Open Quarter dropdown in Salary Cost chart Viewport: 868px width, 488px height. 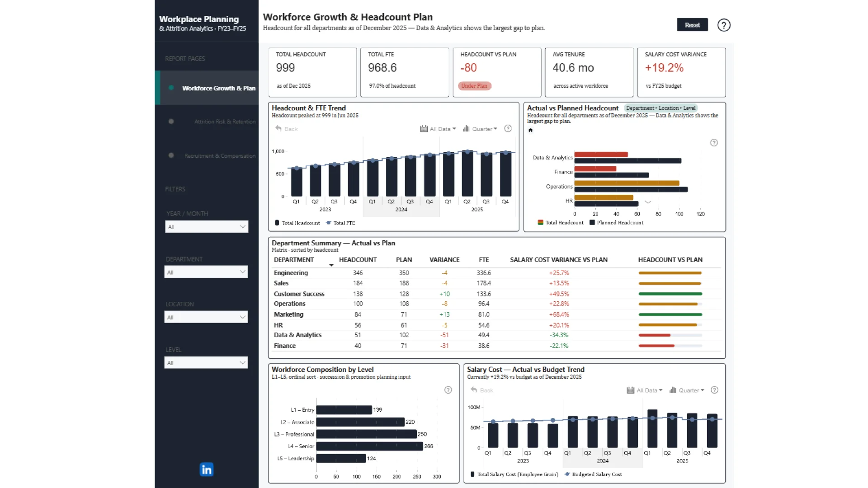coord(687,390)
